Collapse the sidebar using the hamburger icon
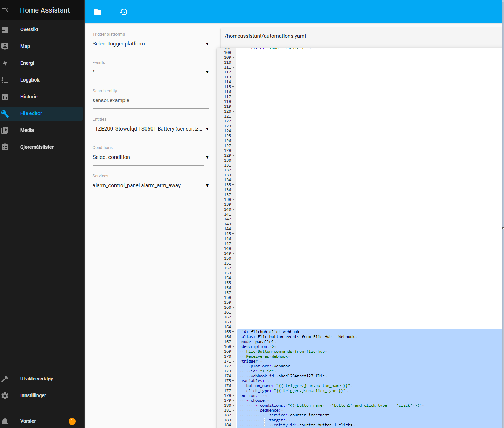Screen dimensions: 504x428 coord(5,10)
